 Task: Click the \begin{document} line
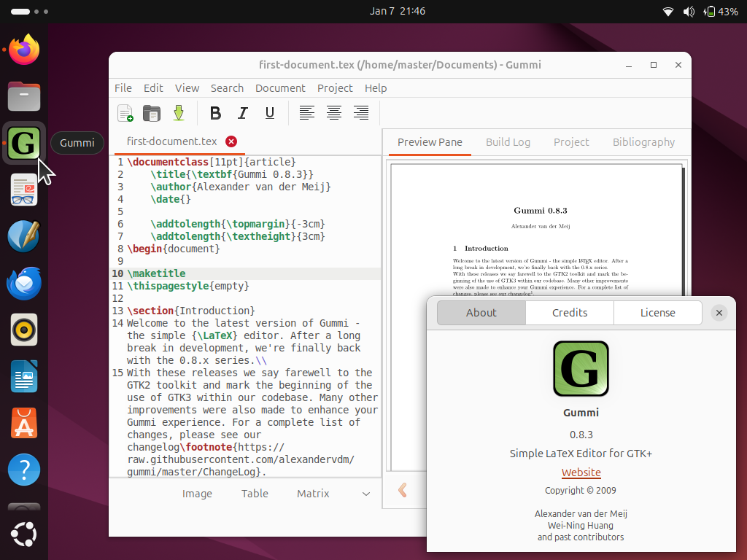coord(174,249)
